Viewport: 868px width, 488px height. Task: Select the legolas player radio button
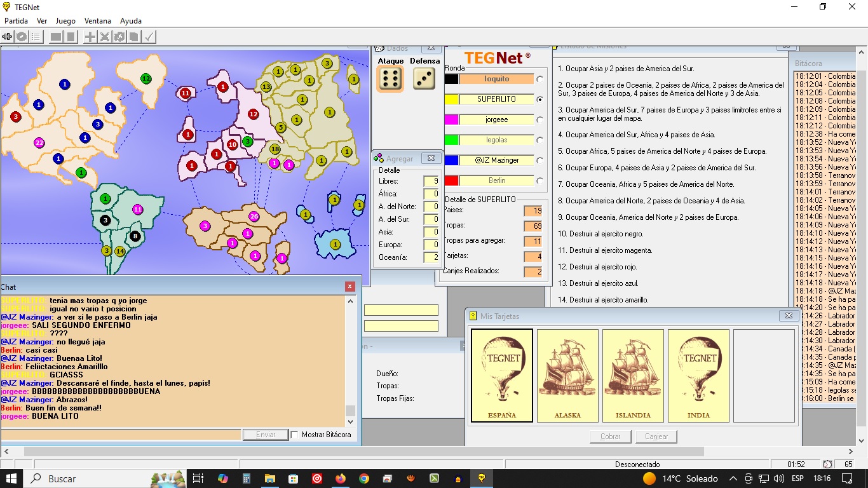(x=540, y=140)
